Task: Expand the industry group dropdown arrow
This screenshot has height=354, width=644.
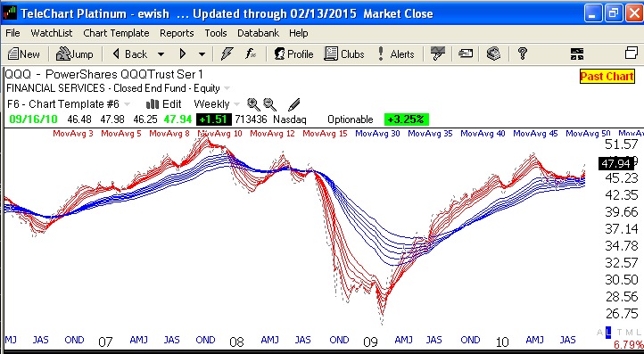Action: coord(227,88)
